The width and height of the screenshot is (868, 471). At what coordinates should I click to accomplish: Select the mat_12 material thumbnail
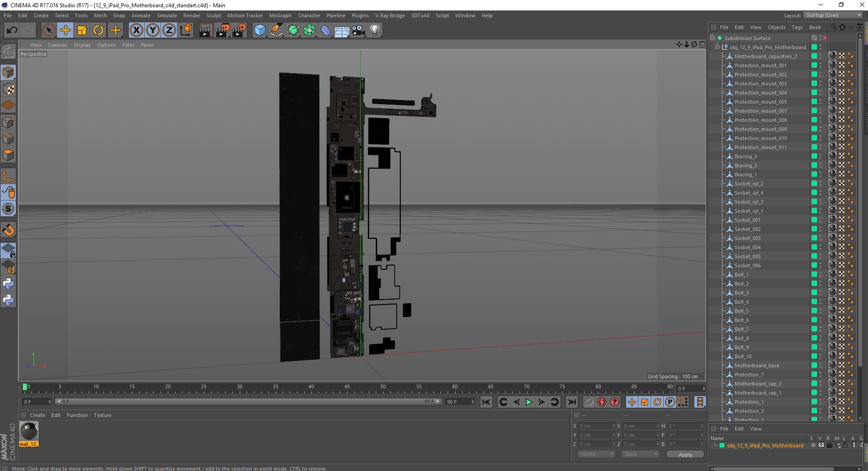[29, 431]
